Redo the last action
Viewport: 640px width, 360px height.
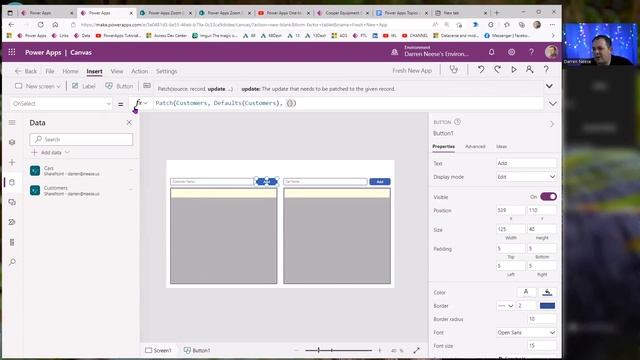pyautogui.click(x=497, y=70)
